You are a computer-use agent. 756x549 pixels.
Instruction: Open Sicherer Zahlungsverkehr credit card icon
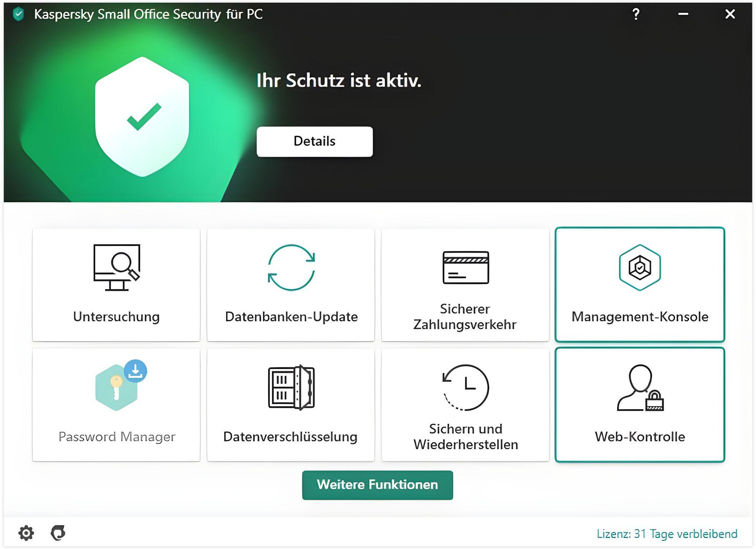(465, 268)
